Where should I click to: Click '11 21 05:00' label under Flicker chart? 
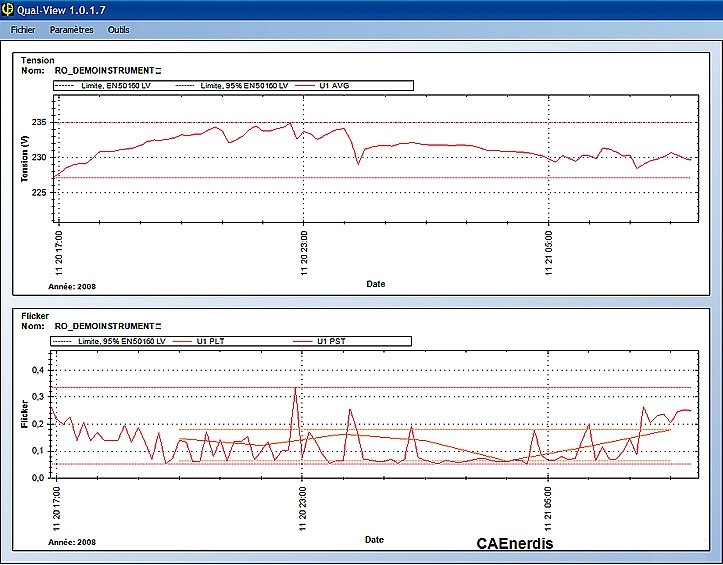click(x=548, y=509)
